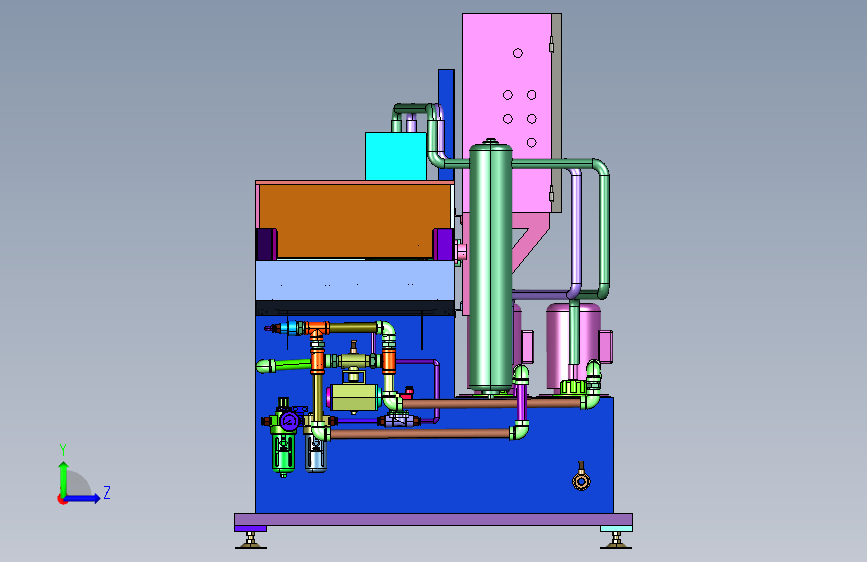
Task: Select the green pipe elbow at the far right
Action: tap(600, 168)
